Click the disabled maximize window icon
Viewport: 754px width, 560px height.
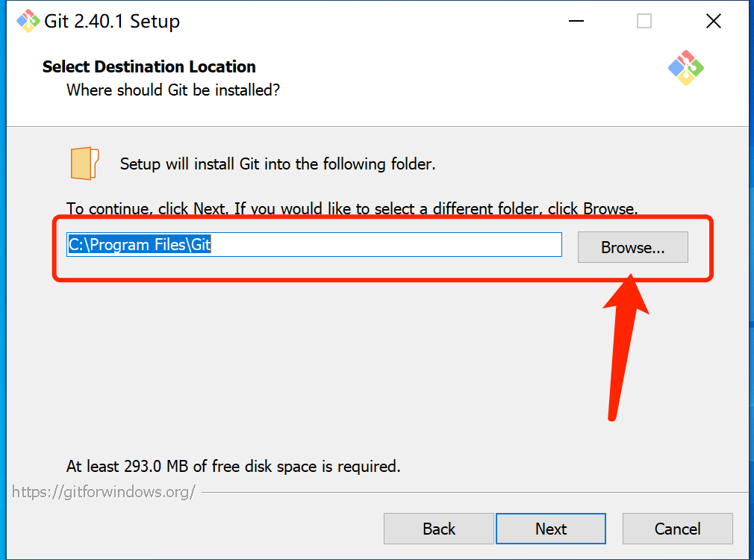(644, 21)
